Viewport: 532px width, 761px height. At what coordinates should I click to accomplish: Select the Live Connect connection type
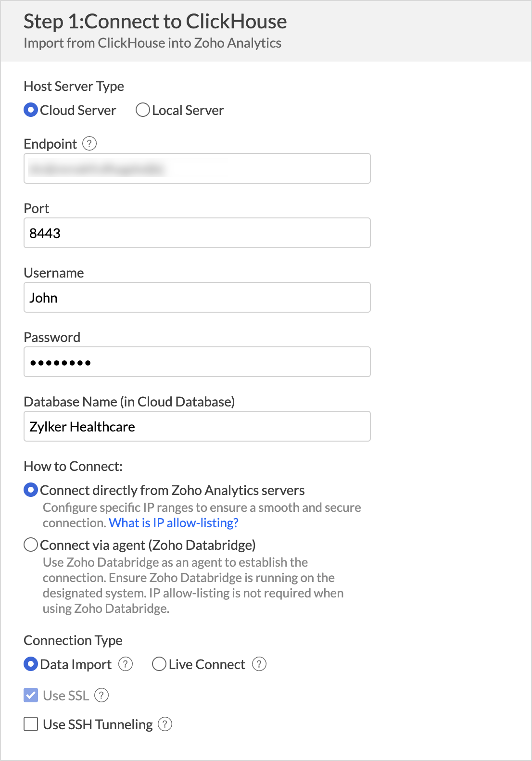159,664
